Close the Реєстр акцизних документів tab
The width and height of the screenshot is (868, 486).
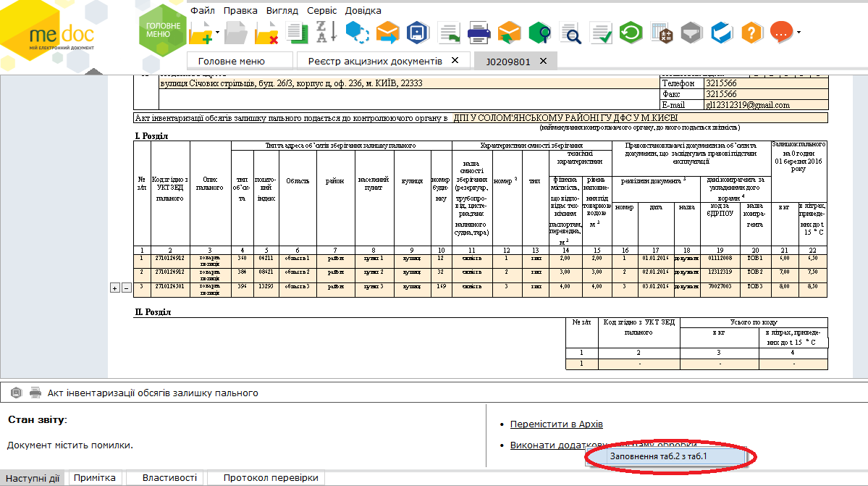pos(455,60)
